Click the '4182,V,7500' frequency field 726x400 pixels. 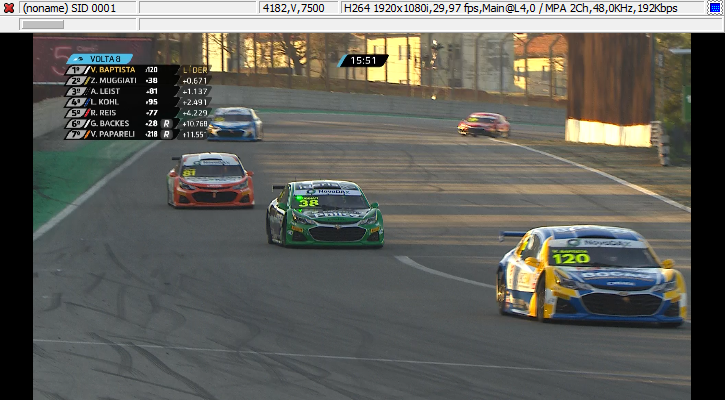(x=299, y=8)
